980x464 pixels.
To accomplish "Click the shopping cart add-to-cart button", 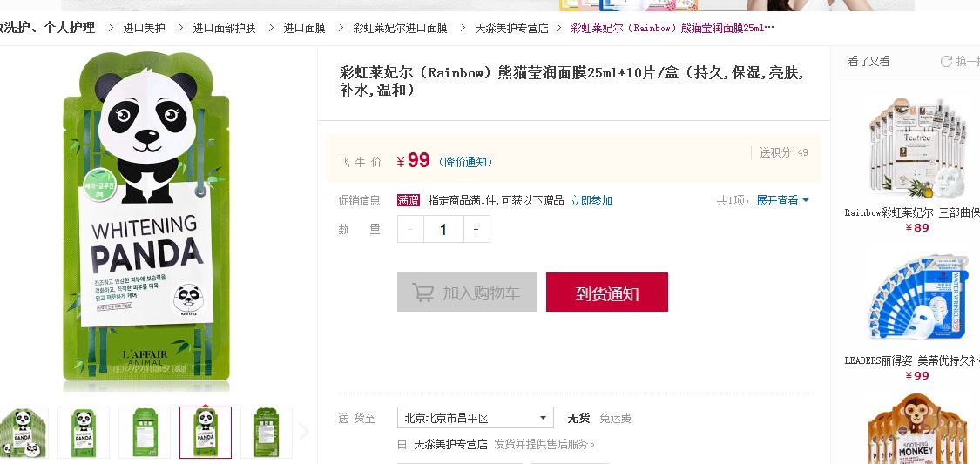I will click(x=467, y=293).
